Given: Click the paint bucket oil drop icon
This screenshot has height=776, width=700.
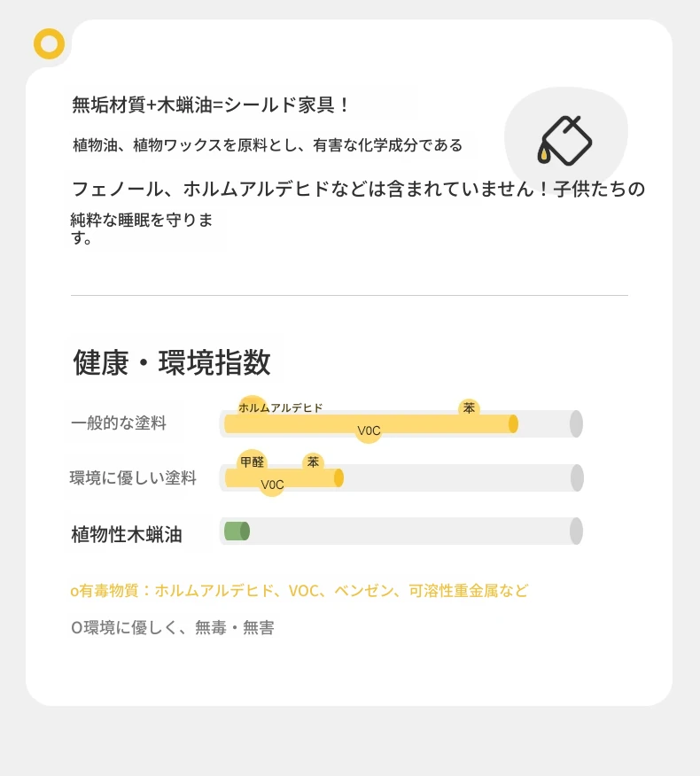Looking at the screenshot, I should 564,141.
